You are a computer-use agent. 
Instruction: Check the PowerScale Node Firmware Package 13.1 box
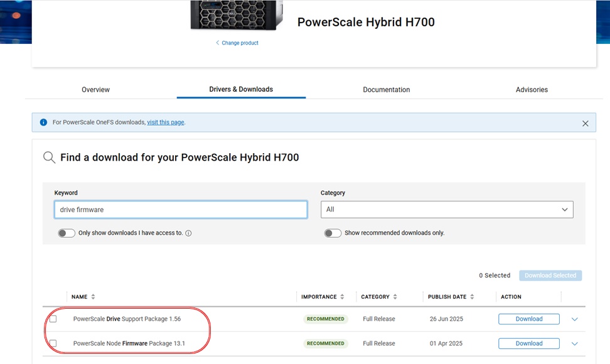click(53, 343)
